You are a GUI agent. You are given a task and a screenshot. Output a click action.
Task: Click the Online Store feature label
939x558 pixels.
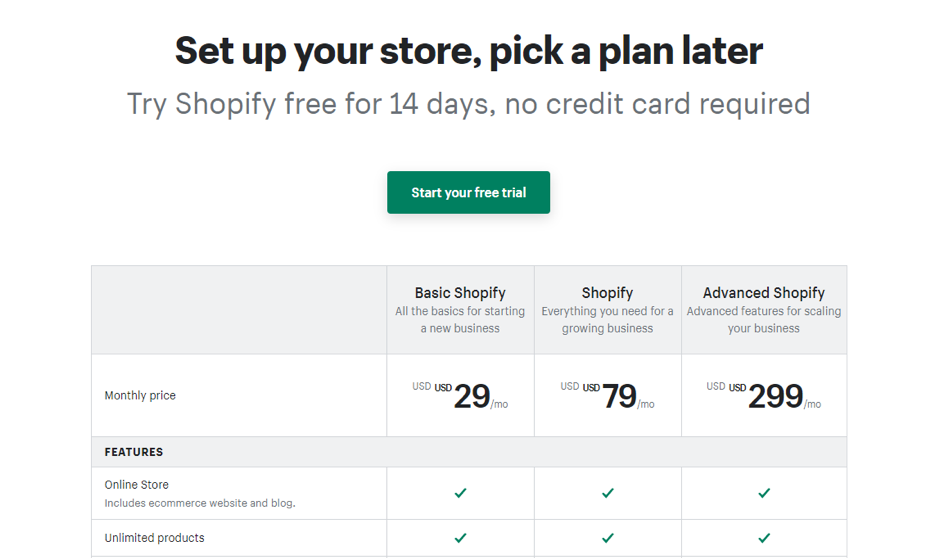coord(137,485)
